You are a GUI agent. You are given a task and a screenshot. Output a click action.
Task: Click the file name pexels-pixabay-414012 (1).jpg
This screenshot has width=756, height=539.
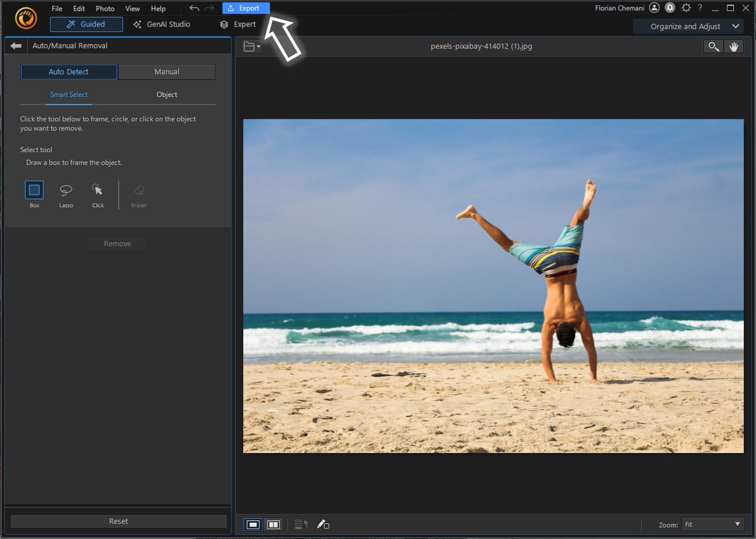coord(481,46)
